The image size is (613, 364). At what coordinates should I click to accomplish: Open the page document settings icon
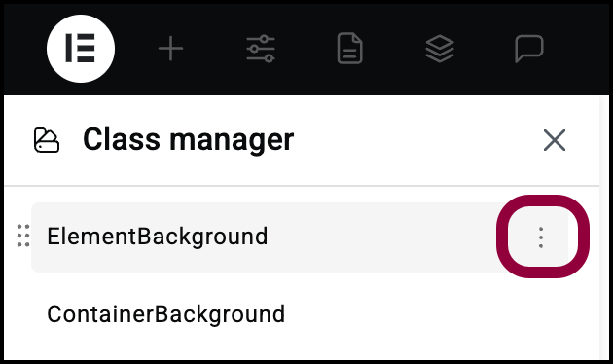click(x=350, y=49)
